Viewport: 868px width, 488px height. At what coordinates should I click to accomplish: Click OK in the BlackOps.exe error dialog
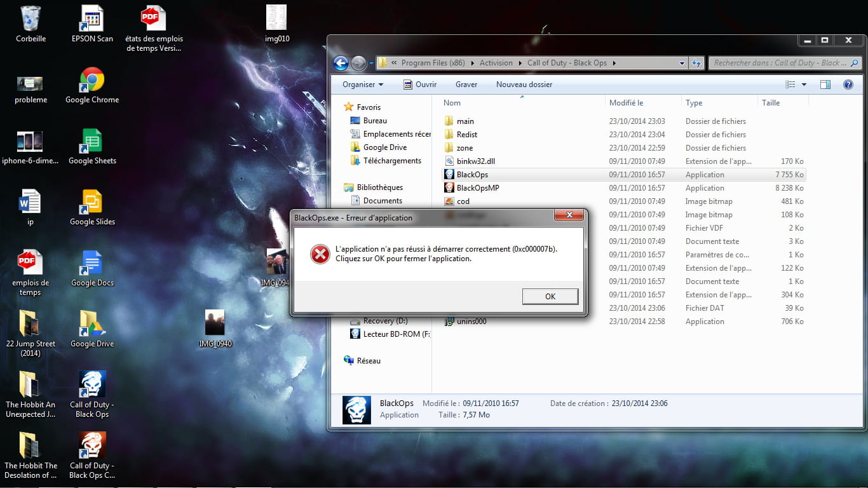550,296
